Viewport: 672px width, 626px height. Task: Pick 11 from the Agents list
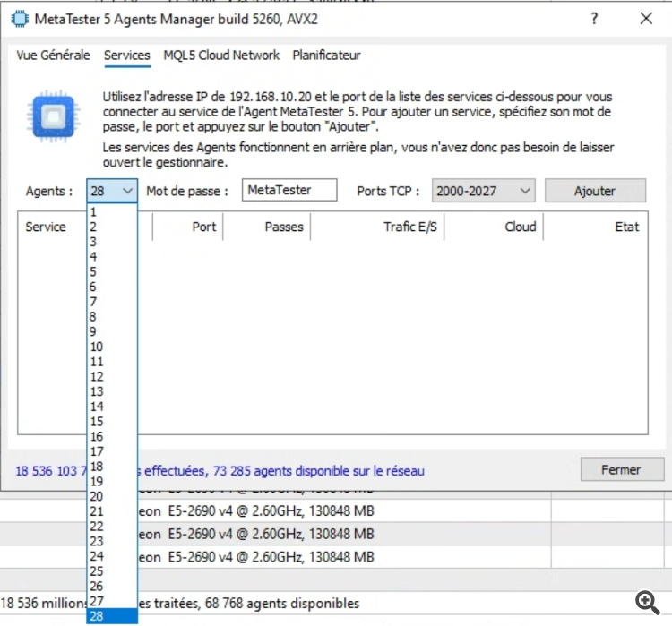tap(112, 362)
